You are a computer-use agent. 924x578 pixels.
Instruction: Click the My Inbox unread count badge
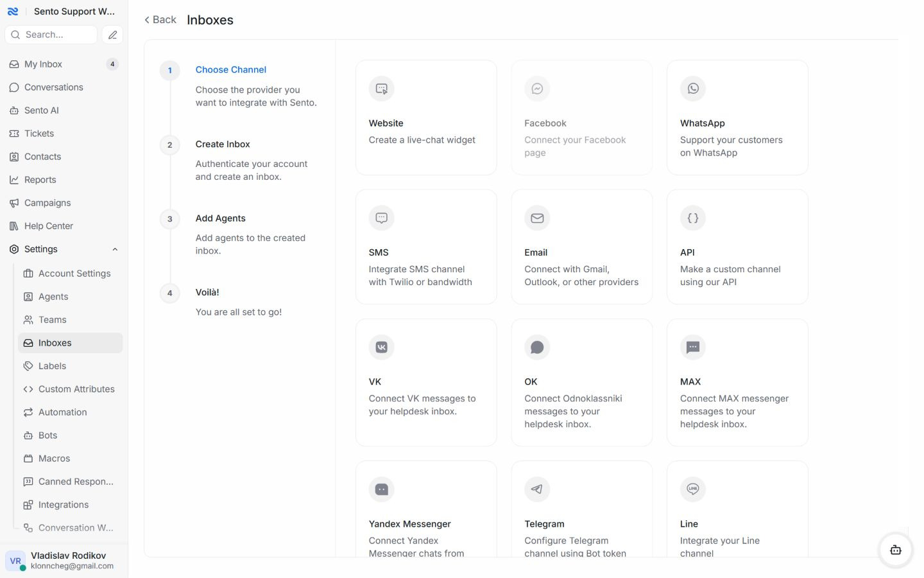click(x=112, y=64)
